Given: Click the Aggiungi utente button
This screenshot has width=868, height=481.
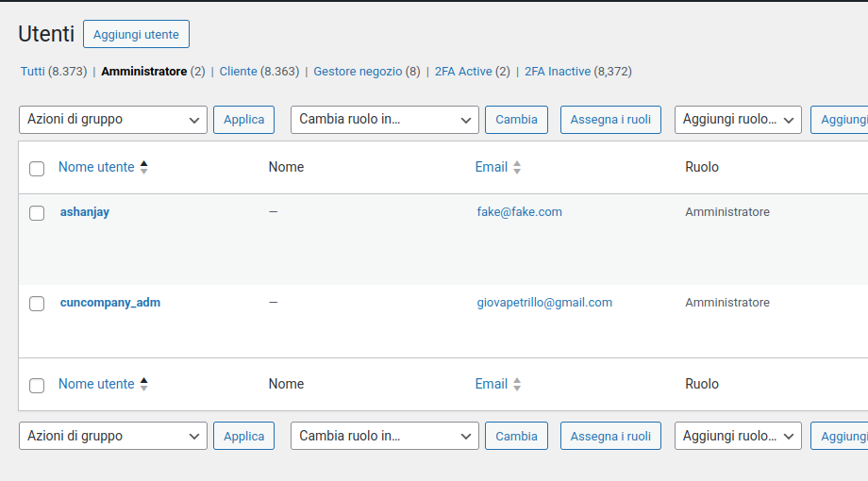Looking at the screenshot, I should click(136, 34).
